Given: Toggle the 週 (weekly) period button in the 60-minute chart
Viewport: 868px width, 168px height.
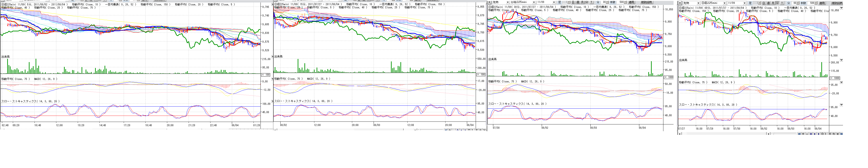Looking at the screenshot, I should [769, 3].
